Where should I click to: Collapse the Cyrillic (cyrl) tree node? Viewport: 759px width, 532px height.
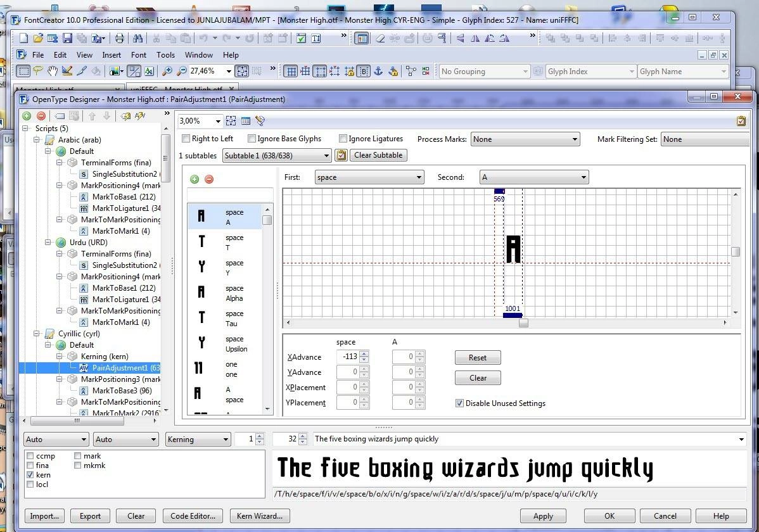pyautogui.click(x=36, y=334)
